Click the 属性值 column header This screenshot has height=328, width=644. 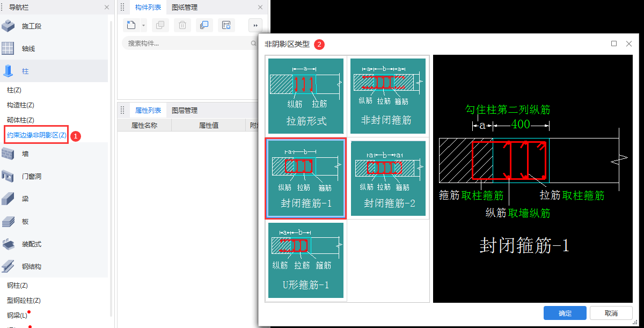point(208,125)
